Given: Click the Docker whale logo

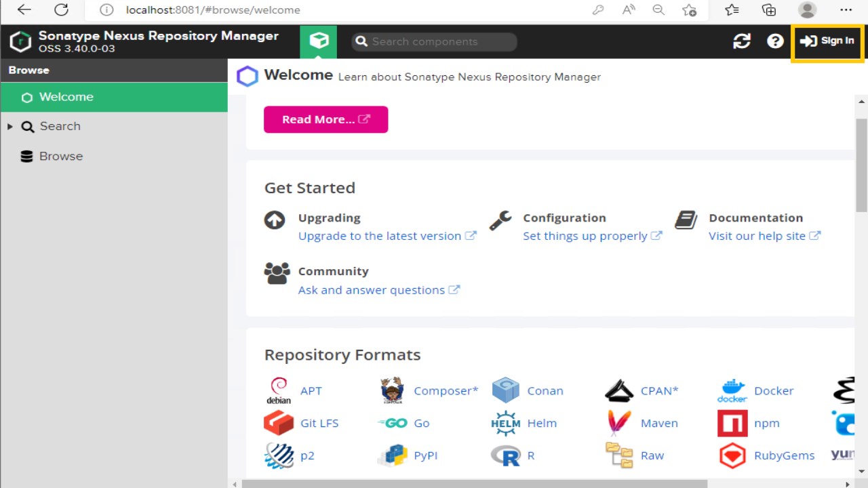Looking at the screenshot, I should pos(732,391).
